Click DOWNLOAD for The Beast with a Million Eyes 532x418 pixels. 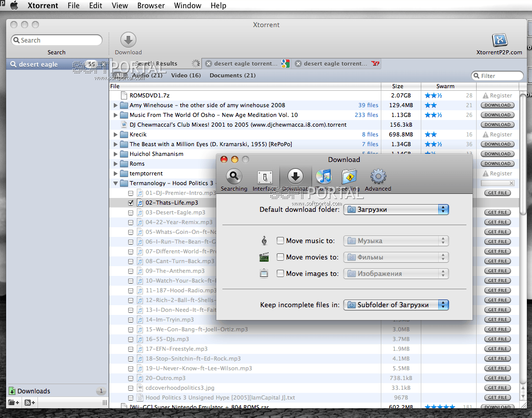[497, 144]
